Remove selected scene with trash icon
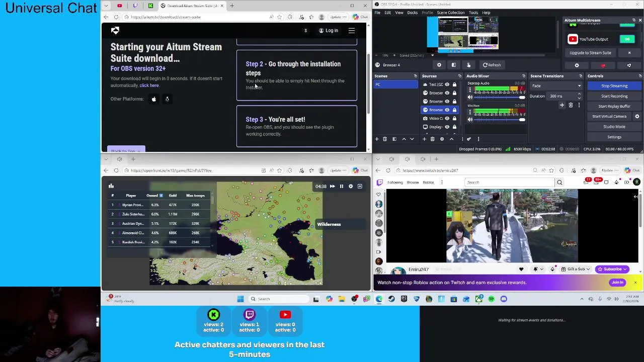This screenshot has height=362, width=644. coord(385,139)
